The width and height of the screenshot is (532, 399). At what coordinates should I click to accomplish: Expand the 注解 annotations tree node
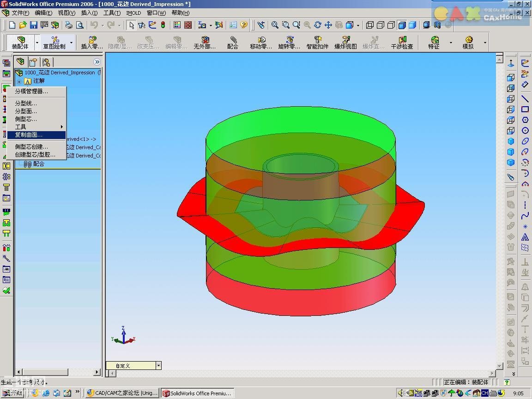click(19, 81)
